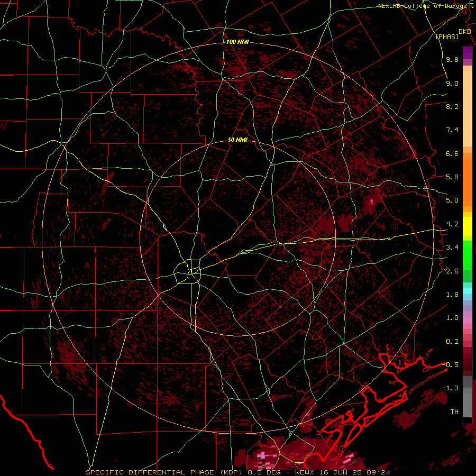Viewport: 476px width, 476px height.
Task: Click the 50 NMI range ring label
Action: pos(237,140)
